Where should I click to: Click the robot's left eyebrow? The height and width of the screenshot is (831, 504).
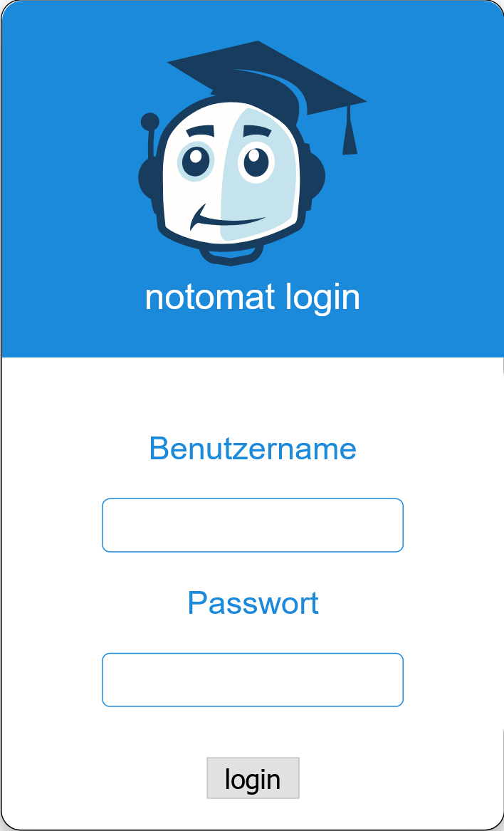click(200, 131)
